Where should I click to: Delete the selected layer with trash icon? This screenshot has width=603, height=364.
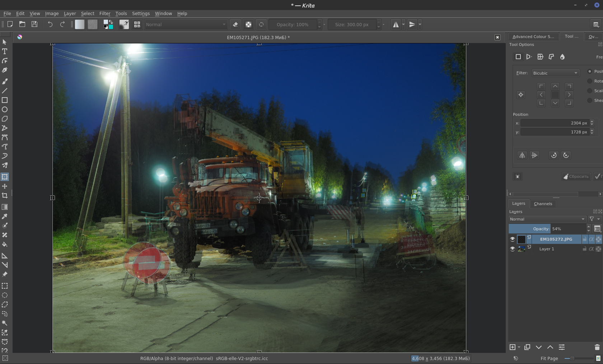click(x=597, y=347)
